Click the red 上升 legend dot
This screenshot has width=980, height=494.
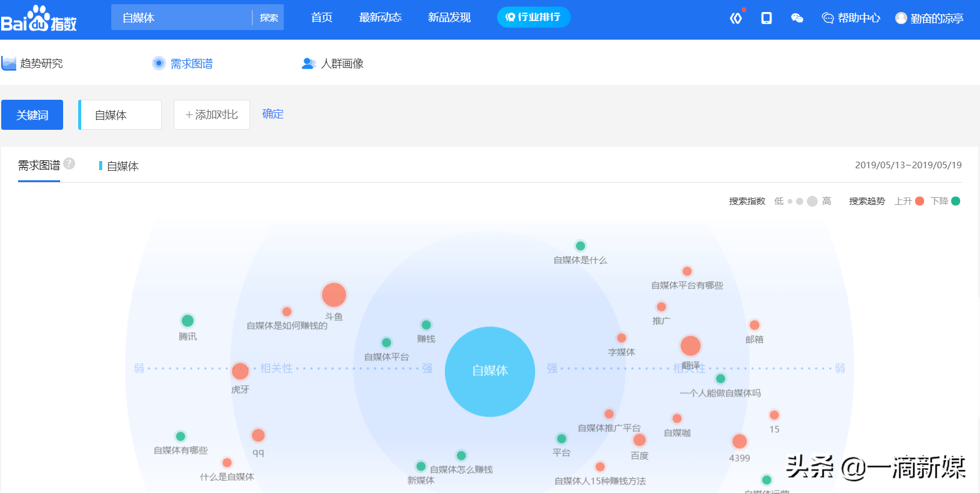pyautogui.click(x=919, y=201)
